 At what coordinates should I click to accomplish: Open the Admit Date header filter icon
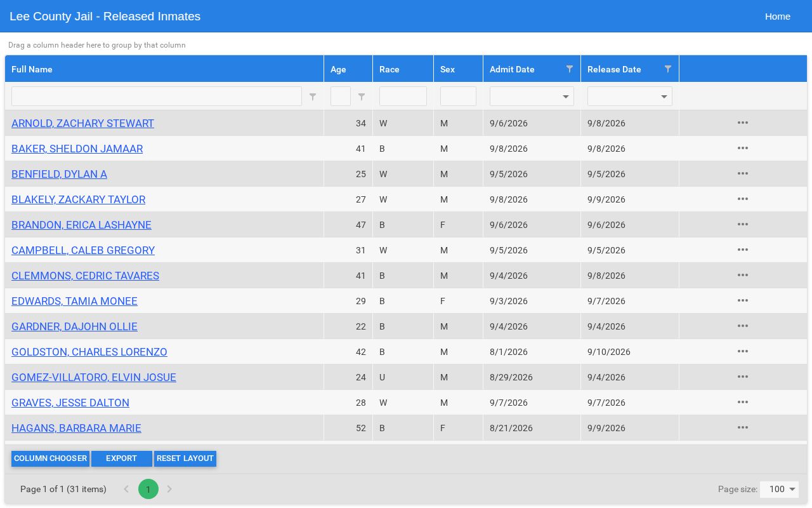point(570,69)
